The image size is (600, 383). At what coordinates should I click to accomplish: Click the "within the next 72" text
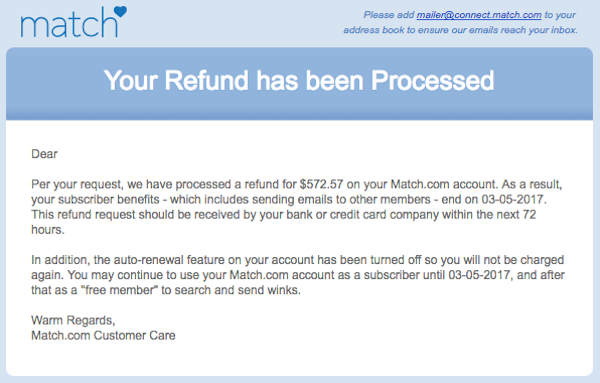489,215
